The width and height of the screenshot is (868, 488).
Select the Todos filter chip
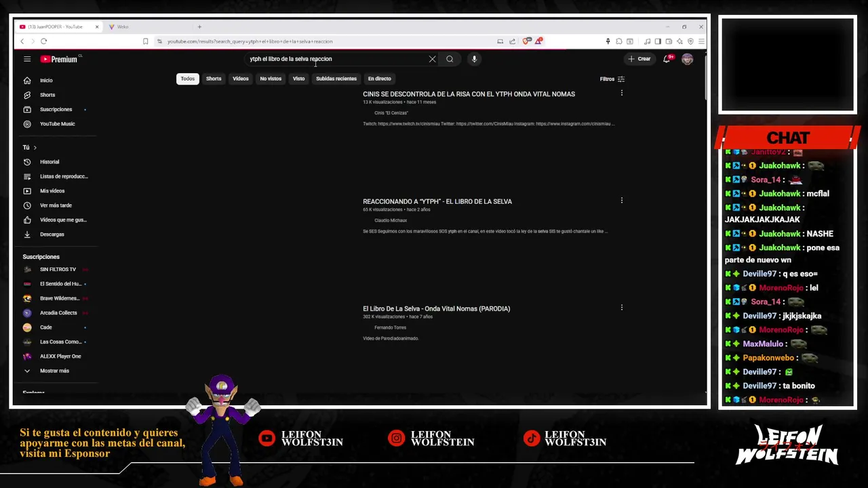pyautogui.click(x=187, y=79)
